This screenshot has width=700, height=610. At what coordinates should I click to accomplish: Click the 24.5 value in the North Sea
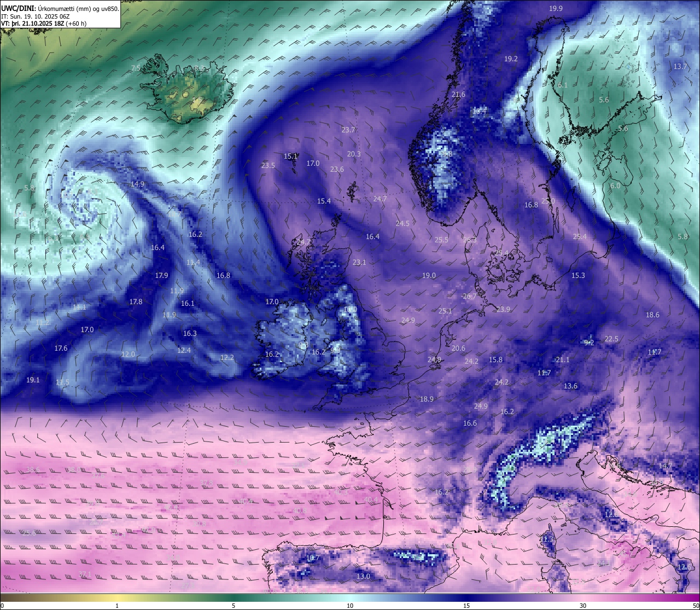[x=402, y=223]
